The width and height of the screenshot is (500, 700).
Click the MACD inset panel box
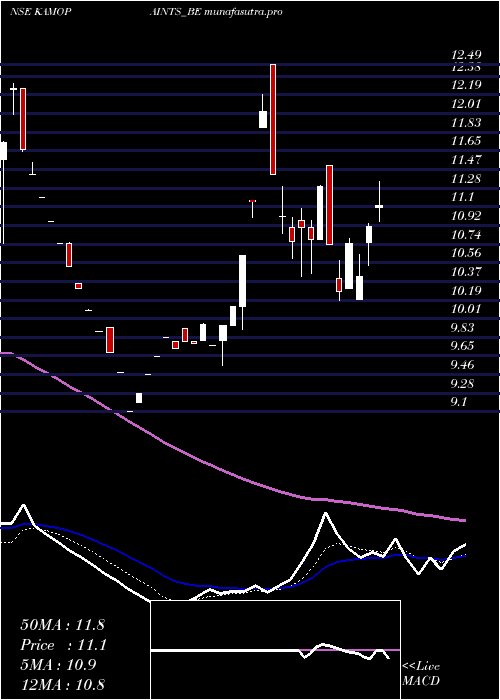275,650
